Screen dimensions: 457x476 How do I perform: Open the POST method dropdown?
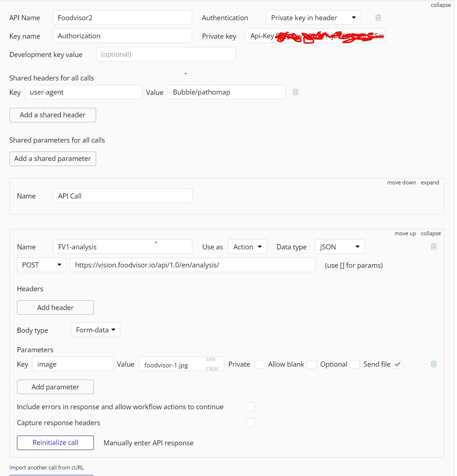pyautogui.click(x=42, y=265)
